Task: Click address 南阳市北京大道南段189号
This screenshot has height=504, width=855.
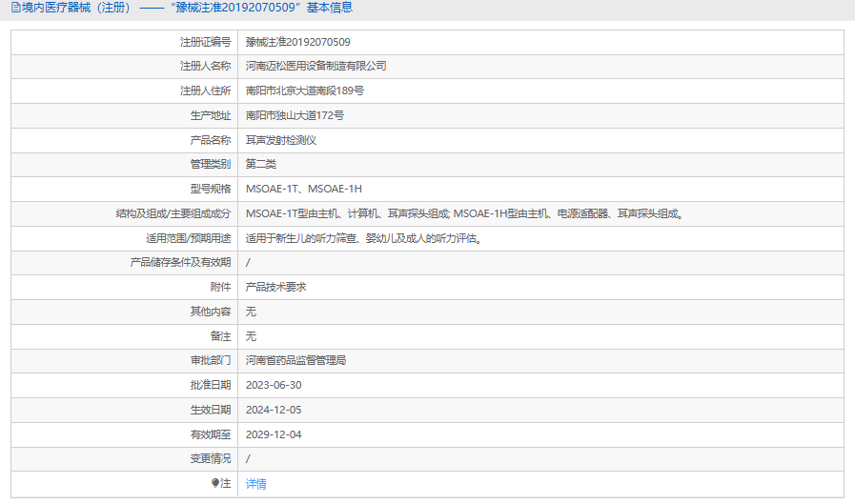Action: (x=305, y=91)
